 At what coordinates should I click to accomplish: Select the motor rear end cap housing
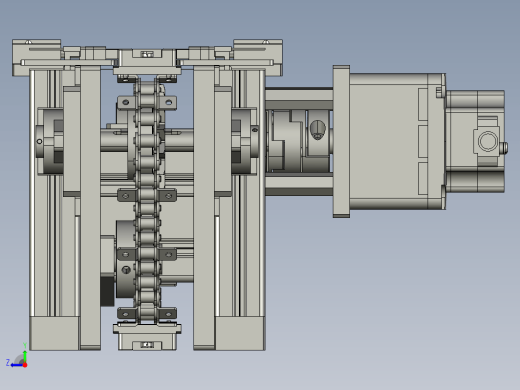pyautogui.click(x=475, y=141)
